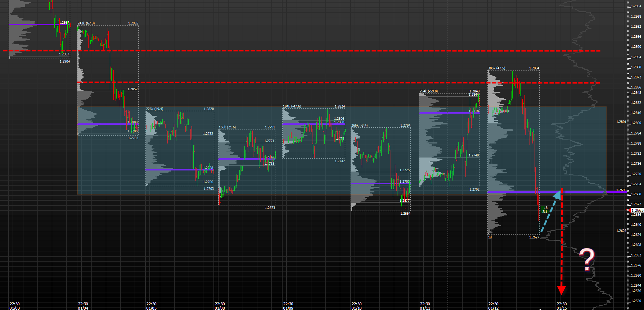Image resolution: width=644 pixels, height=310 pixels.
Task: Select "1.2832" on the price axis
Action: [x=636, y=103]
